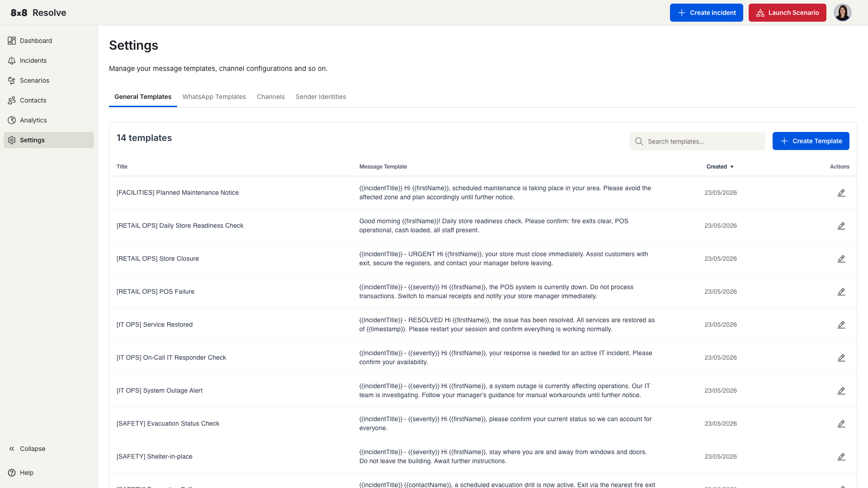Click the Help question mark icon
This screenshot has height=488, width=868.
(x=12, y=473)
